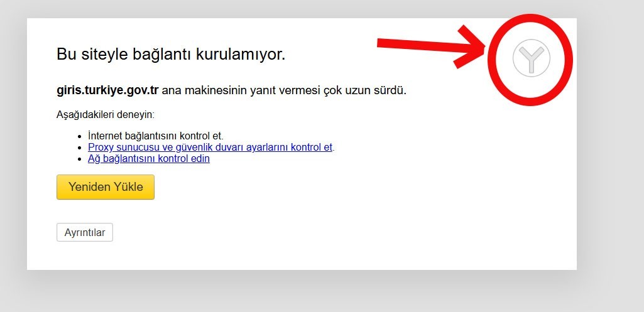
Task: Select the giris.turkiye.gov.tr hostname text
Action: tap(107, 90)
